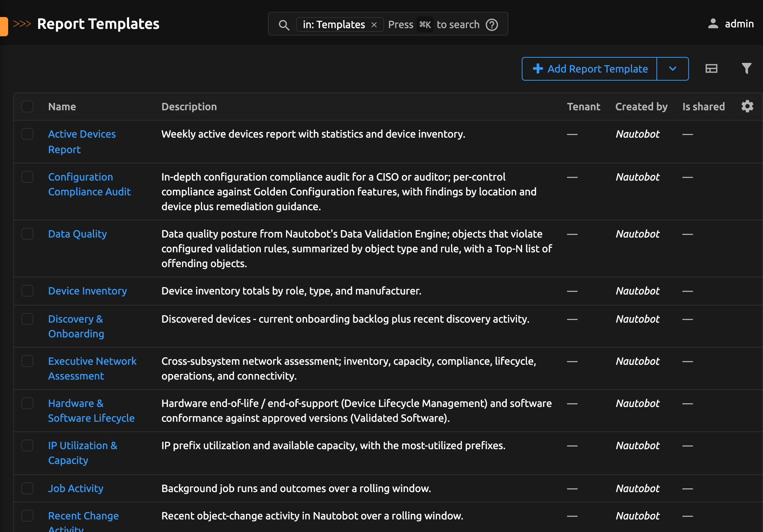Open the IP Utilization & Capacity template
This screenshot has height=532, width=763.
(83, 453)
